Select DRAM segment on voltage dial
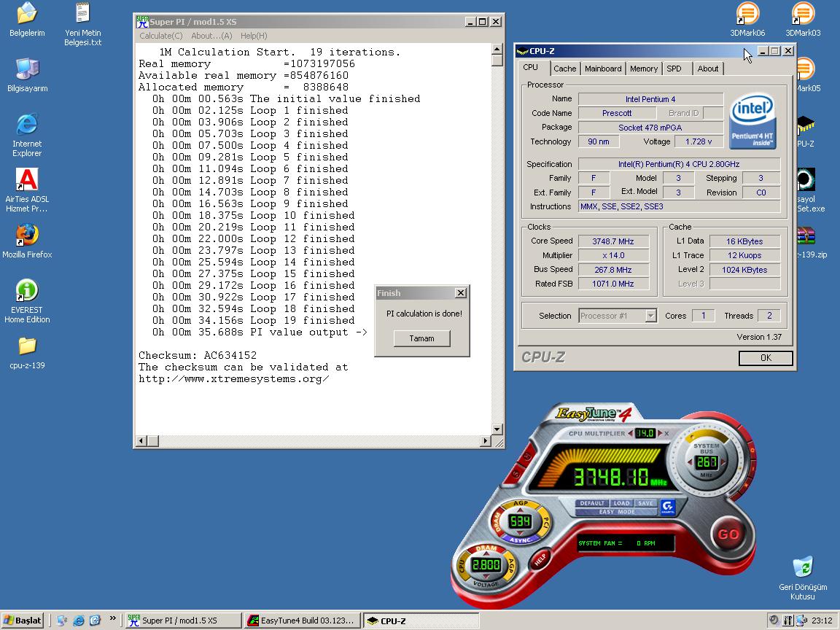The image size is (840, 630). pyautogui.click(x=486, y=548)
